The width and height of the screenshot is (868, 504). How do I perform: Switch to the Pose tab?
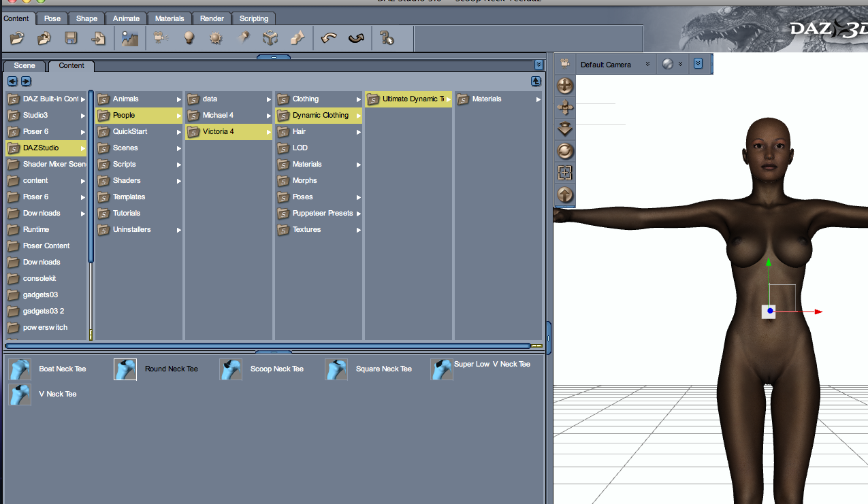(52, 18)
